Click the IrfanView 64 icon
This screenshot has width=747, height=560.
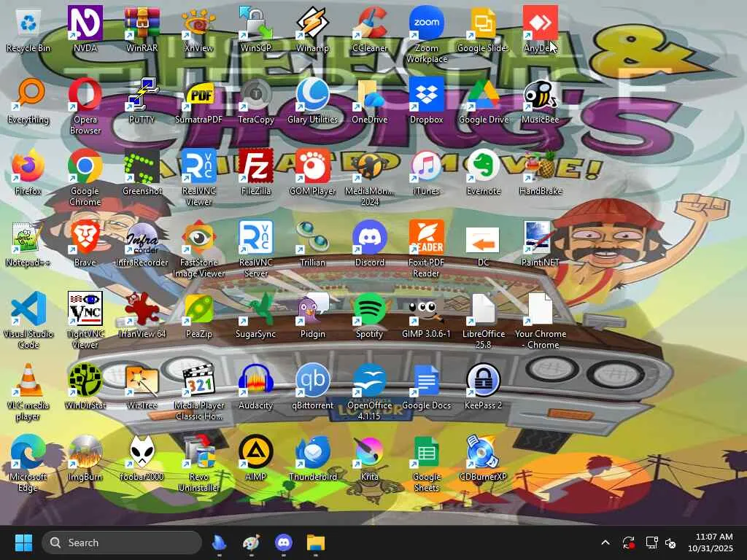(x=142, y=308)
